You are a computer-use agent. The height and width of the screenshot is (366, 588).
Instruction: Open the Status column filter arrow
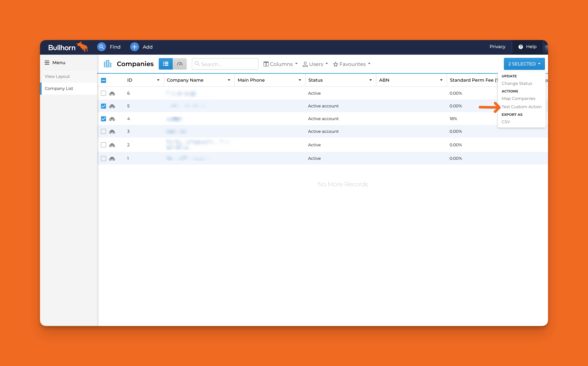pos(370,80)
